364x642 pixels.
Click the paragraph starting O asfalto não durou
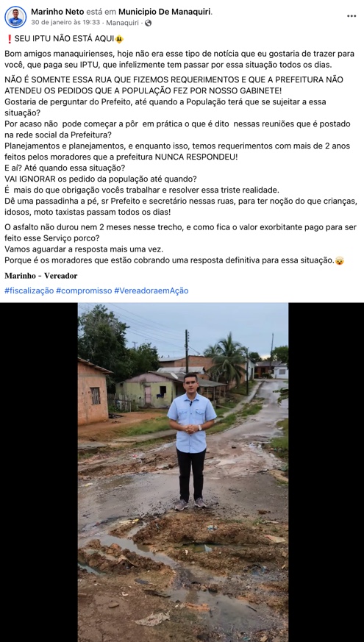(x=181, y=243)
